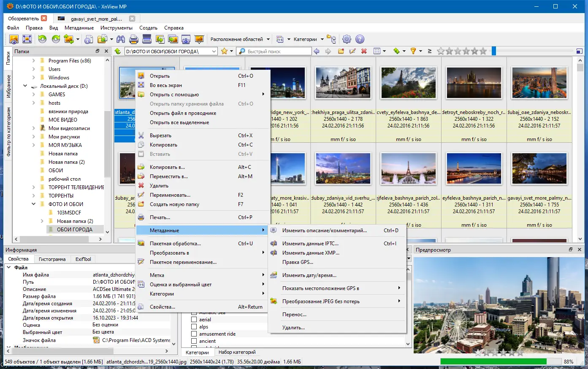This screenshot has height=369, width=588.
Task: Choose 'Изменить данные IPTC...' from submenu
Action: click(310, 244)
